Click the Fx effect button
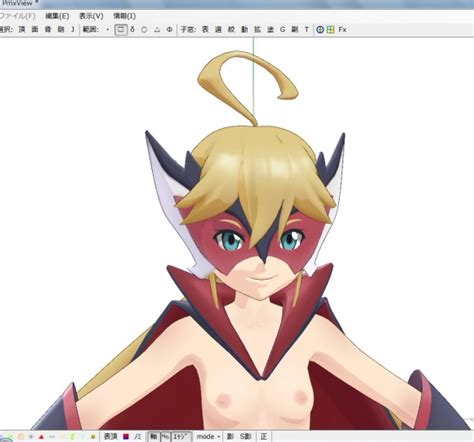The width and height of the screenshot is (474, 442). click(342, 30)
